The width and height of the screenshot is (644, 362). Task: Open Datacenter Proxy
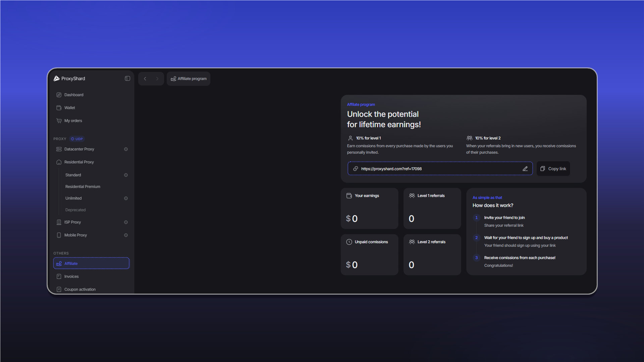tap(79, 149)
